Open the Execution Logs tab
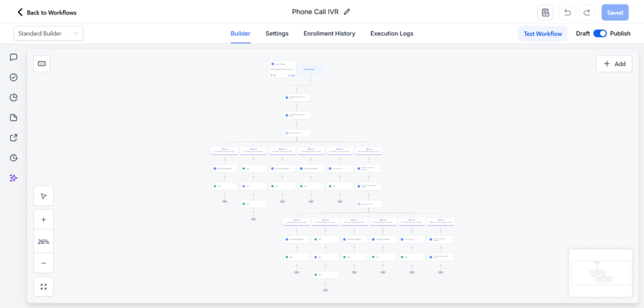 392,34
